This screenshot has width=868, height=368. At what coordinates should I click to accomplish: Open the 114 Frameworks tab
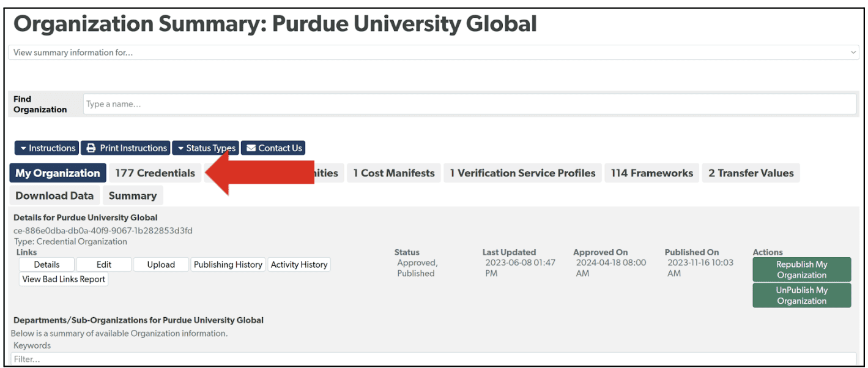pyautogui.click(x=651, y=173)
